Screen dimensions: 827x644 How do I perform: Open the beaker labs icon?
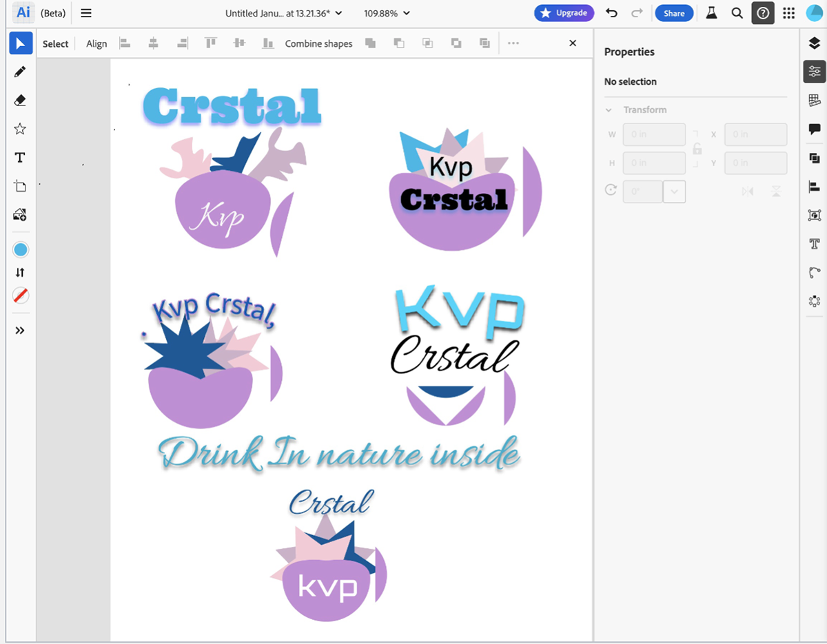(712, 13)
